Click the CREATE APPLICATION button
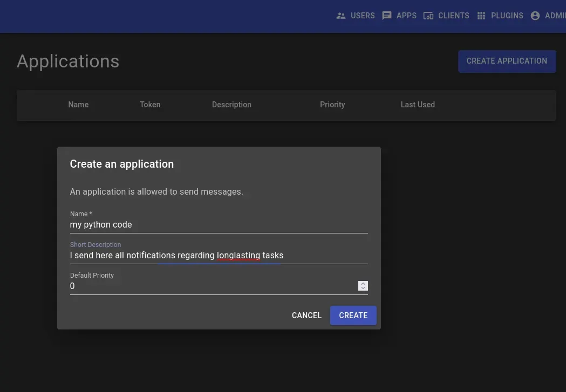The width and height of the screenshot is (566, 392). (x=507, y=61)
